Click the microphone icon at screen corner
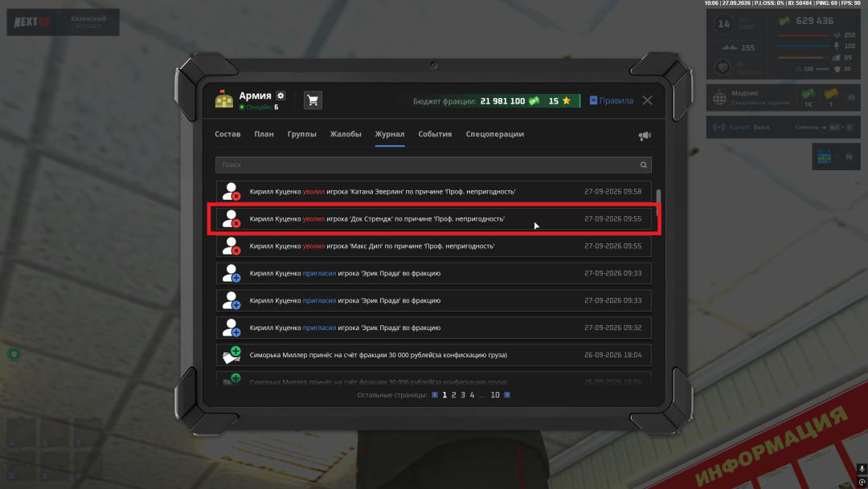Viewport: 868px width, 489px height. 862,469
